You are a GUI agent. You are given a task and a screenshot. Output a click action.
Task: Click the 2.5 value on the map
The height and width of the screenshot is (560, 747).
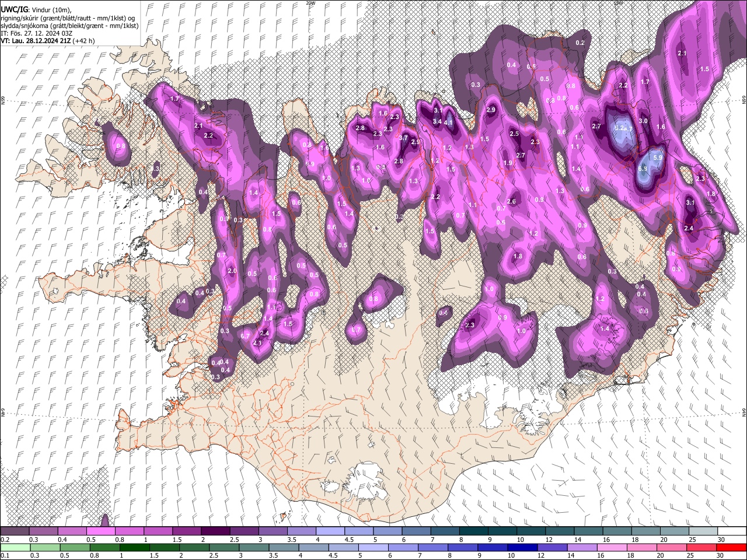point(514,134)
